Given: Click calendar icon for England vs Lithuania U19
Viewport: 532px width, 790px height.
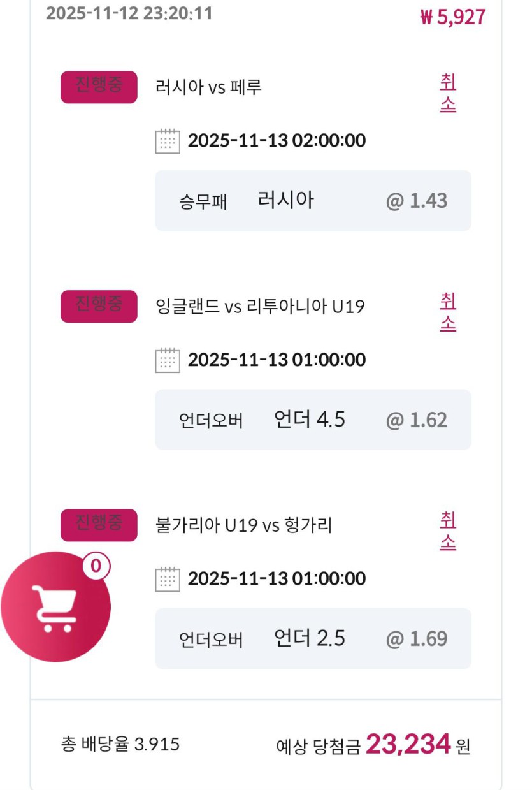Looking at the screenshot, I should [x=168, y=360].
